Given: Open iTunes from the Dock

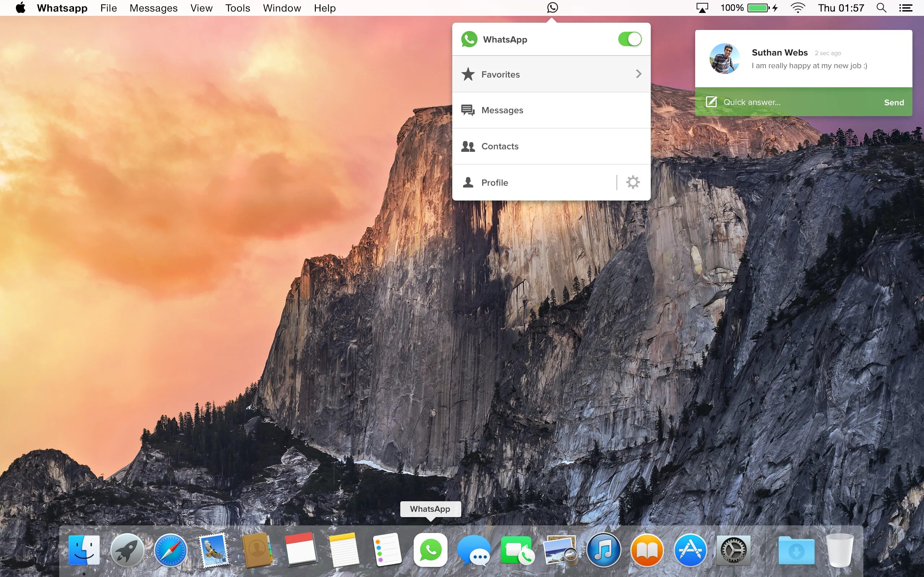Looking at the screenshot, I should point(603,550).
